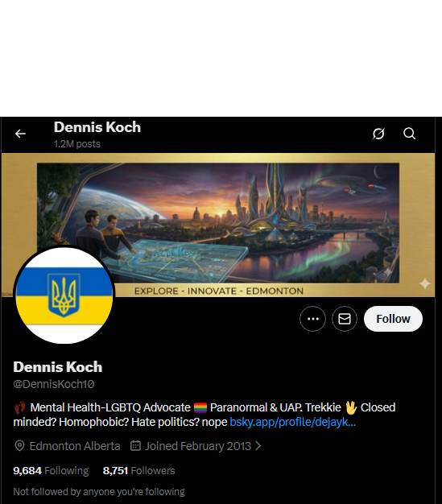Click the @DennisKoch10 handle

(x=54, y=384)
